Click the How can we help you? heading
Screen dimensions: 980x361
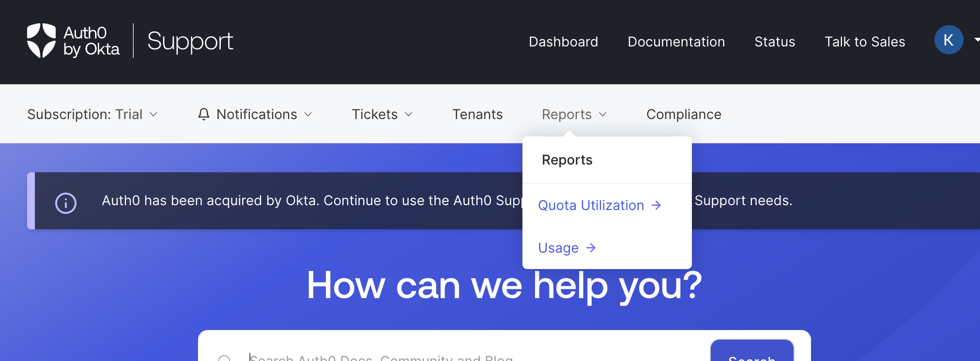(x=504, y=286)
